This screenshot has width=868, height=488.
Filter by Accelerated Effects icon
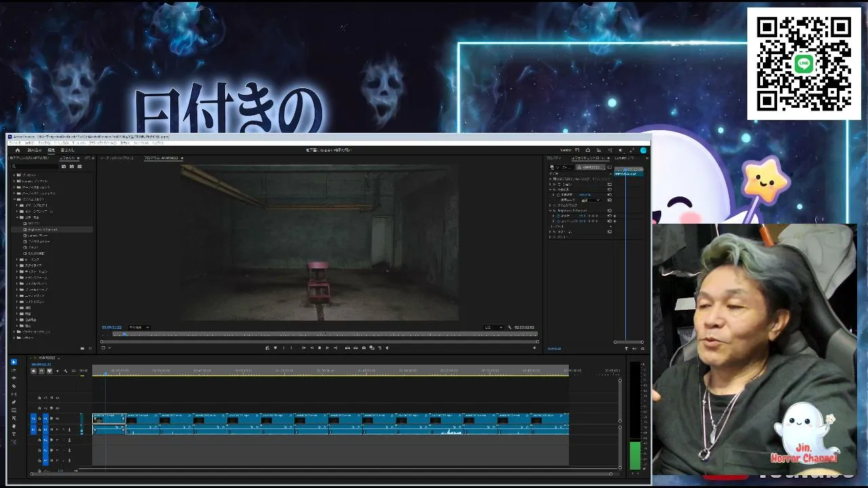(64, 167)
